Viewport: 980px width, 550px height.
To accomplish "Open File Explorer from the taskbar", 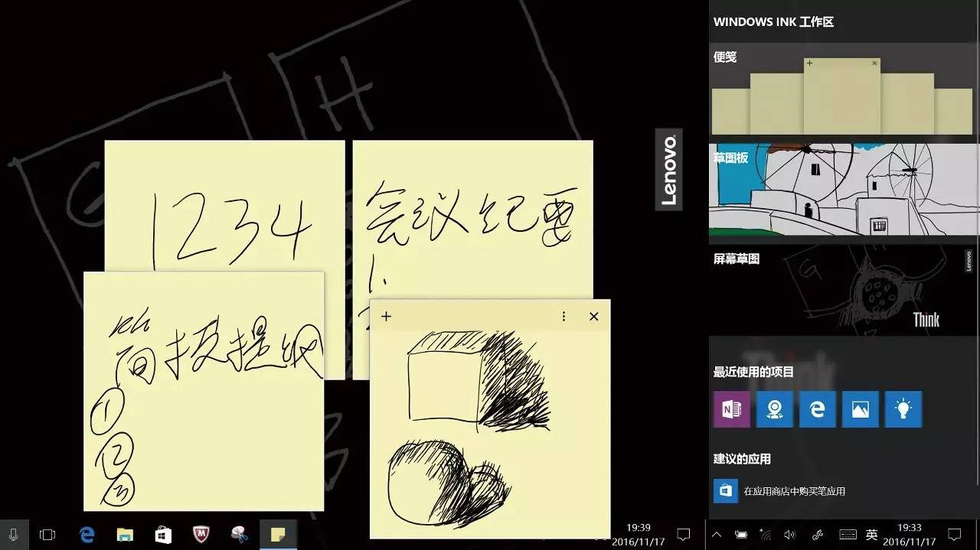I will tap(125, 535).
